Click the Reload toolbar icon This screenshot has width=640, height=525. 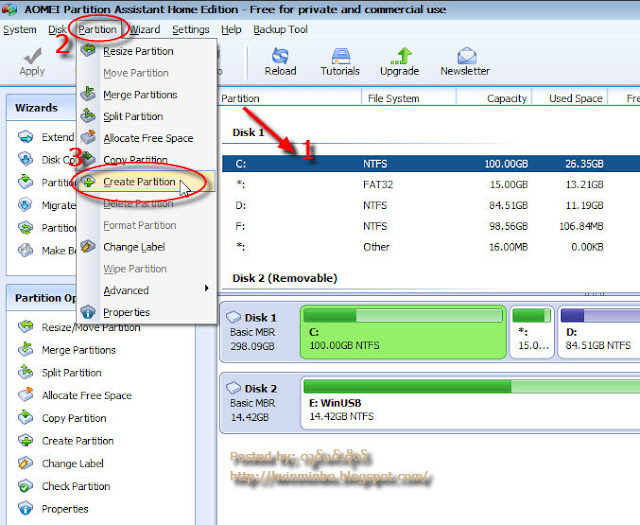(280, 56)
